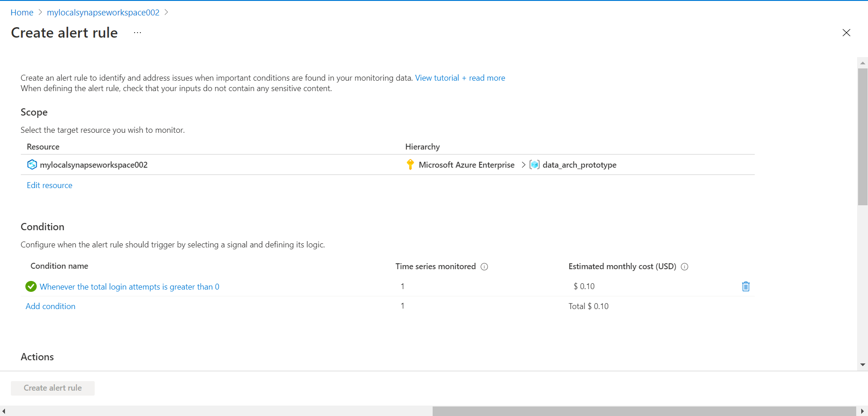
Task: Open View tutorial + read more link
Action: pyautogui.click(x=460, y=78)
